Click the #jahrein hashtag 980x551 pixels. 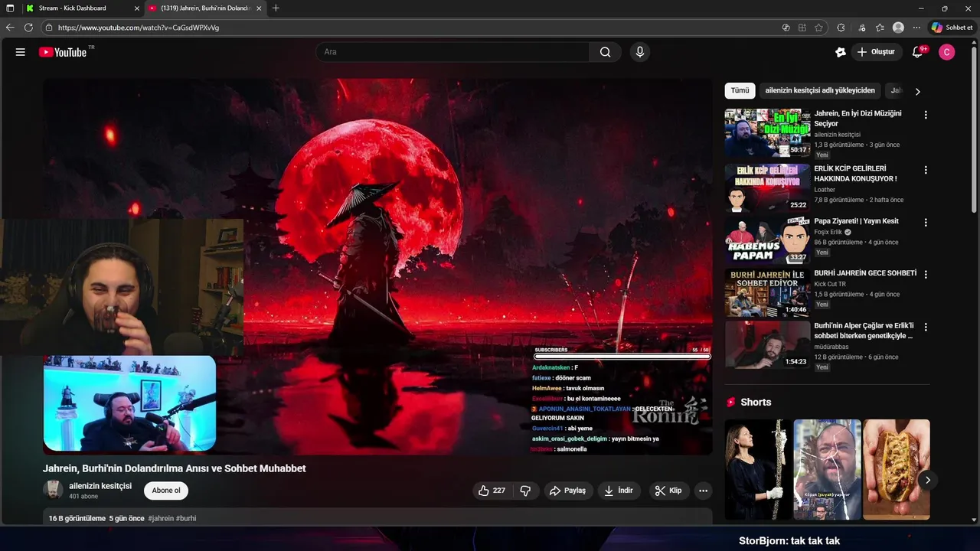coord(161,518)
